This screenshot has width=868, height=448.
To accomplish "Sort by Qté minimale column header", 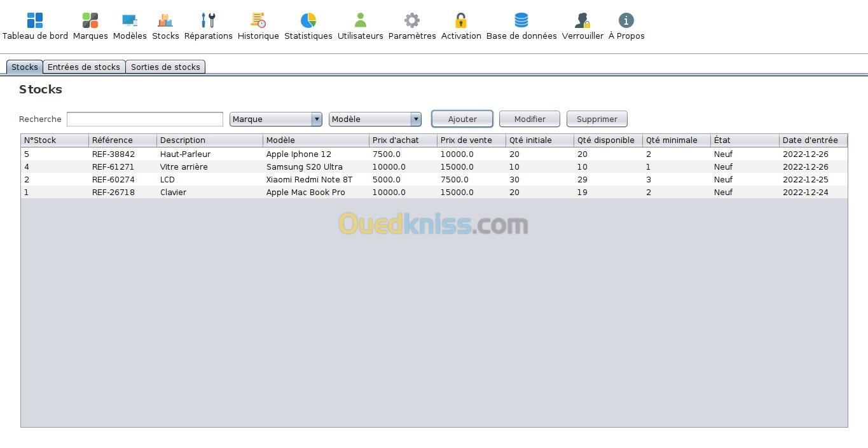I will pyautogui.click(x=677, y=140).
